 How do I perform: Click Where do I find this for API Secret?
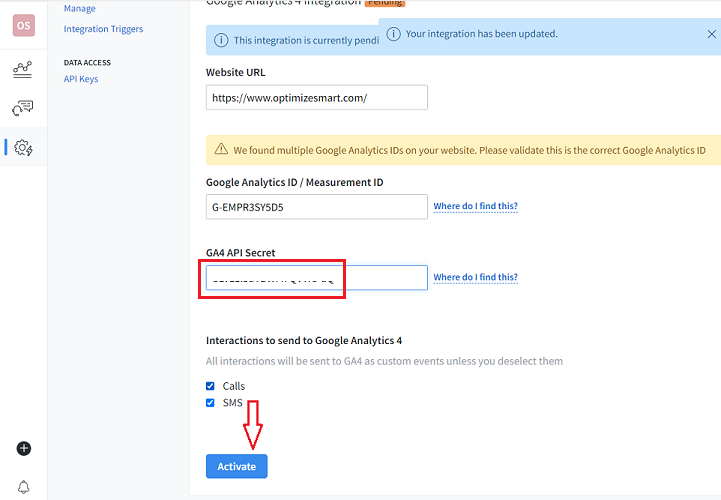475,277
